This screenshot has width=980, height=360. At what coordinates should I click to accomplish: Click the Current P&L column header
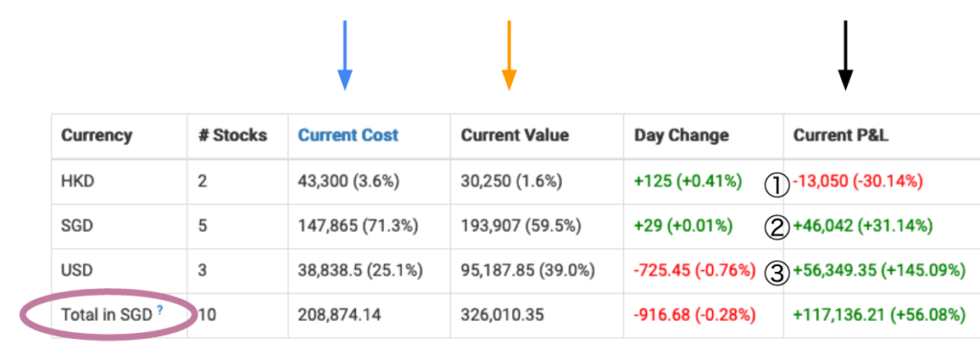pos(840,135)
